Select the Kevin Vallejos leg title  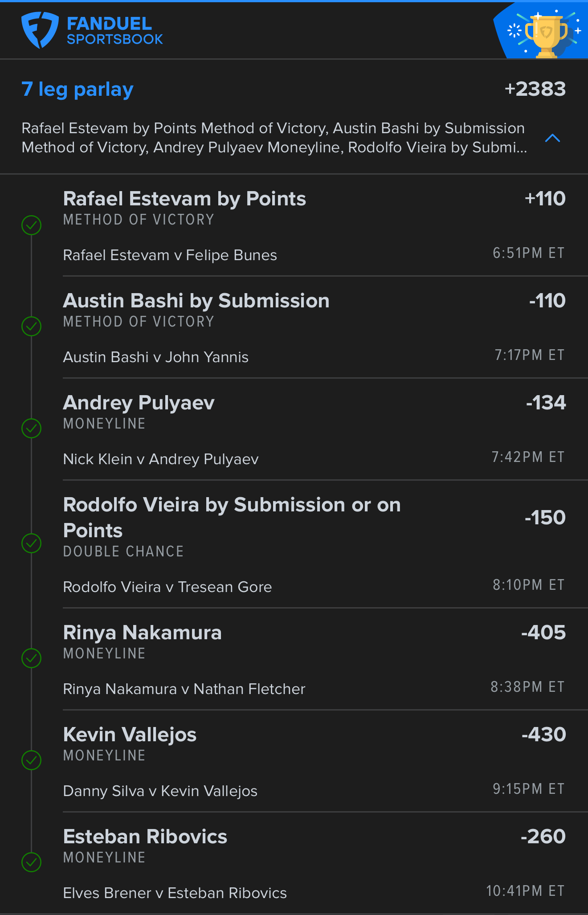(130, 735)
